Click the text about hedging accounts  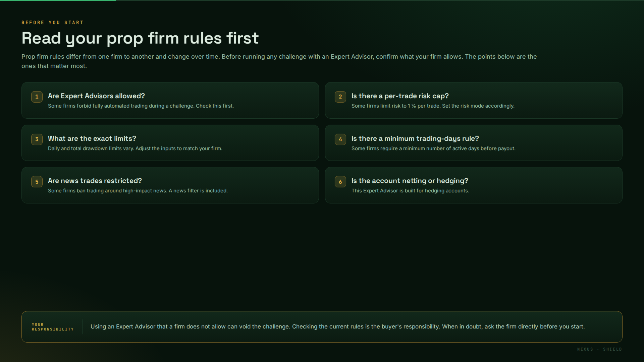(x=410, y=191)
